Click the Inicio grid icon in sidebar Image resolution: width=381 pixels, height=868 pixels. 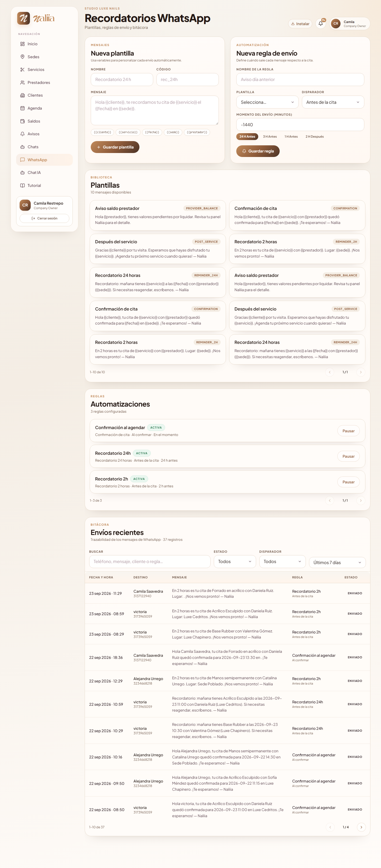[22, 44]
